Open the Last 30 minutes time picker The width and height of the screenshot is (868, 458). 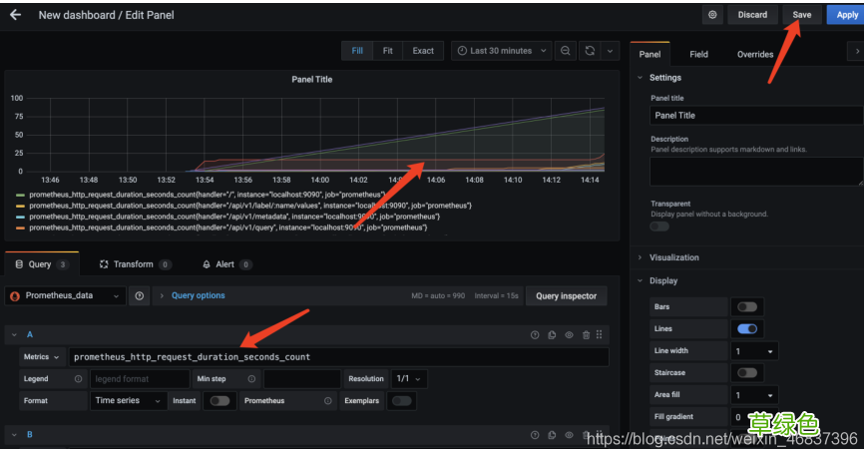502,51
